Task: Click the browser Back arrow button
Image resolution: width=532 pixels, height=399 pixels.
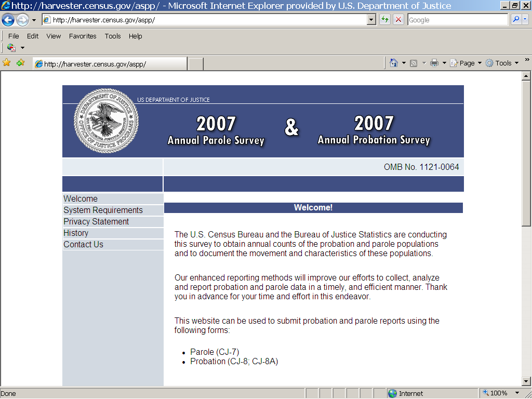Action: [x=8, y=20]
